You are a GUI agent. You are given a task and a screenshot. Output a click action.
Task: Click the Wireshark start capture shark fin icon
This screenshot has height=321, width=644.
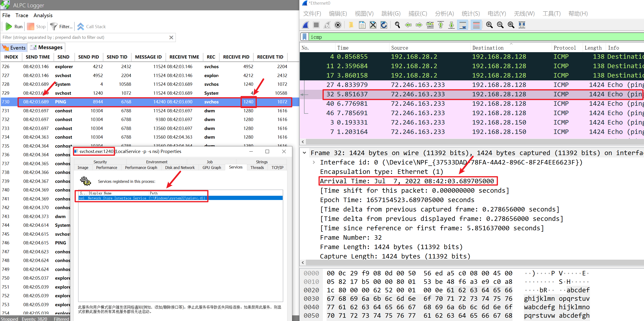point(305,25)
